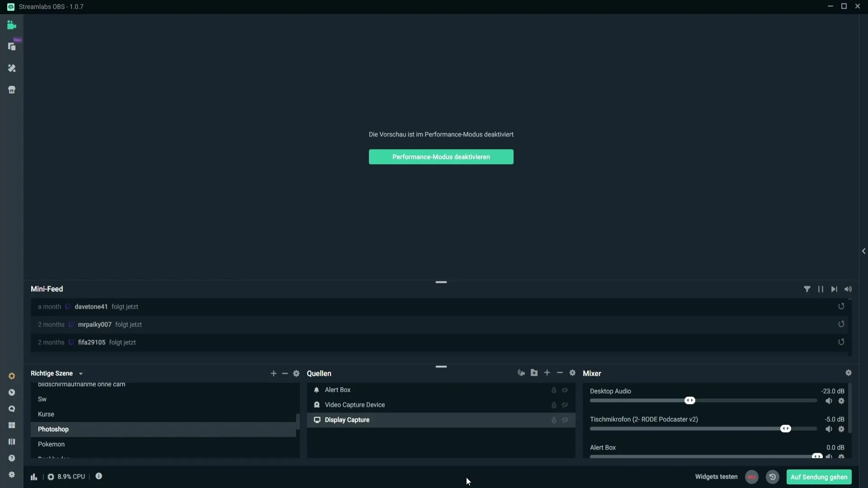The height and width of the screenshot is (488, 868).
Task: Toggle lock on Video Capture Device
Action: coord(554,405)
